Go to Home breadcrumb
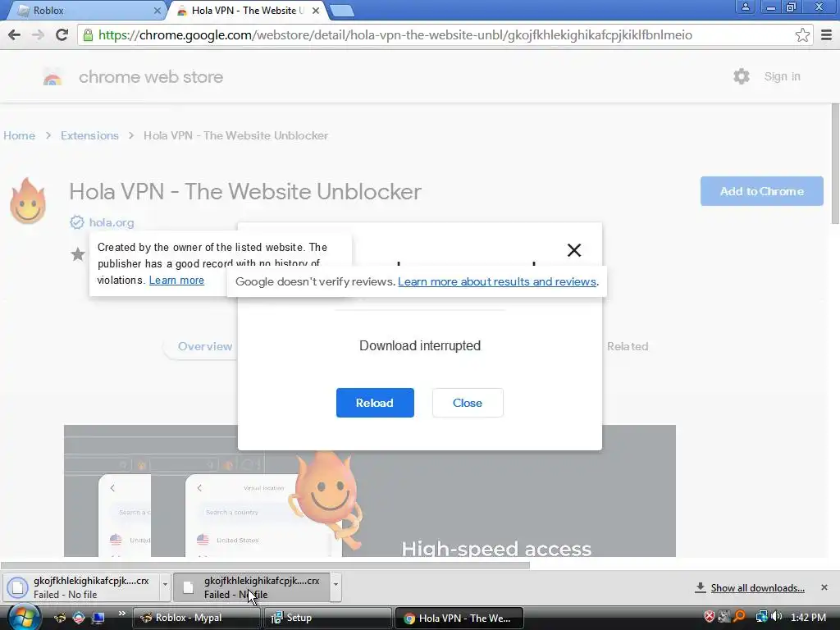 coord(20,135)
